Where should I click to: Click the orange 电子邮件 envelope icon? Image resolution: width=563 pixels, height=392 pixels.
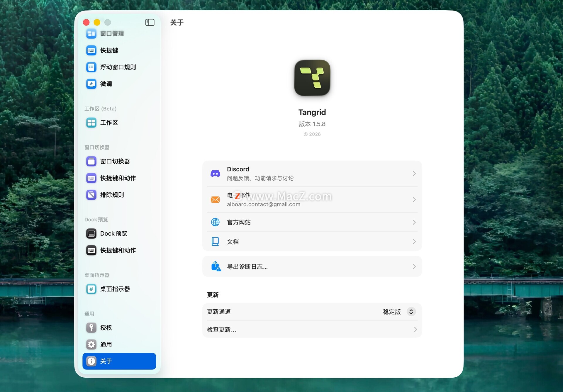pos(215,200)
